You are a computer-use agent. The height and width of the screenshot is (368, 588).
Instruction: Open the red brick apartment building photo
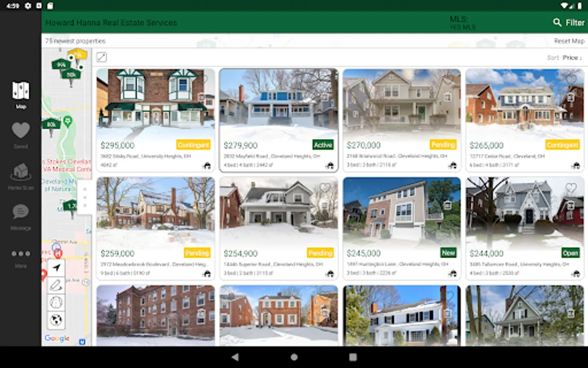(156, 316)
